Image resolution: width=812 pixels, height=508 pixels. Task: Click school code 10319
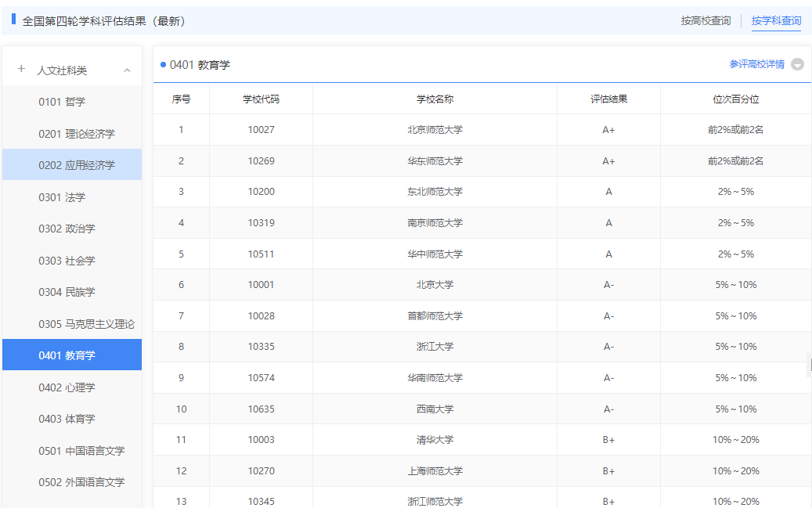point(261,222)
